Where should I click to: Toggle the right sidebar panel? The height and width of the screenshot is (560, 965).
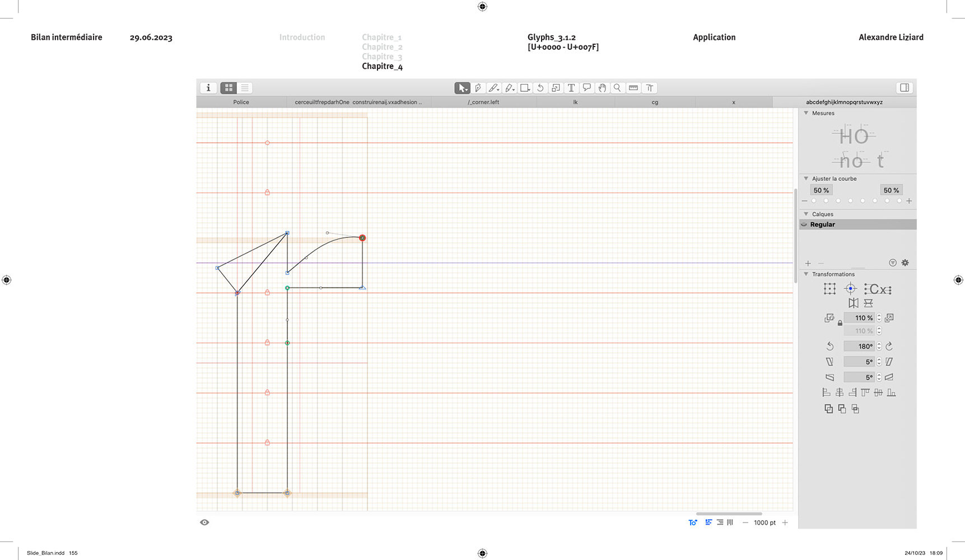coord(904,88)
